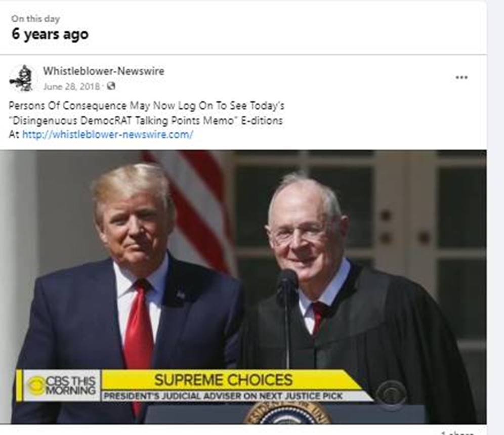The image size is (504, 435).
Task: Open the three-dot post options menu
Action: click(461, 77)
